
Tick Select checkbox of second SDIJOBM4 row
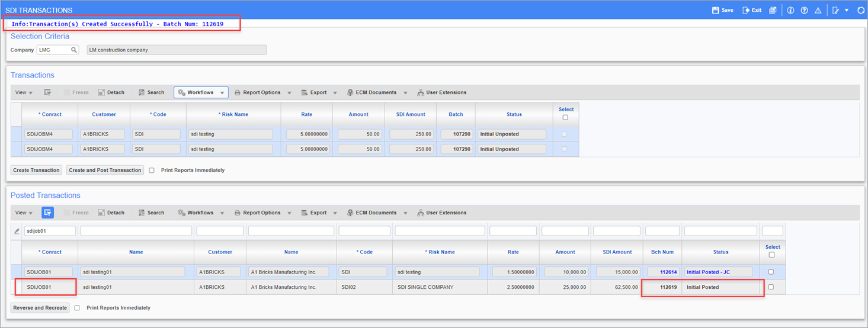(x=564, y=149)
